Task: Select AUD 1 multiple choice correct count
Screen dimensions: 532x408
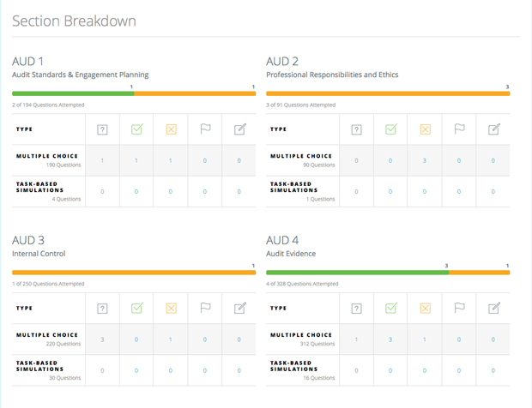Action: click(136, 160)
